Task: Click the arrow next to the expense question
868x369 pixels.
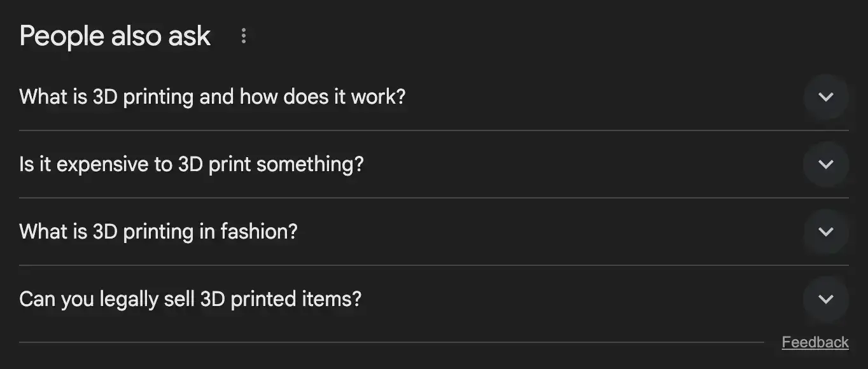Action: pyautogui.click(x=825, y=164)
